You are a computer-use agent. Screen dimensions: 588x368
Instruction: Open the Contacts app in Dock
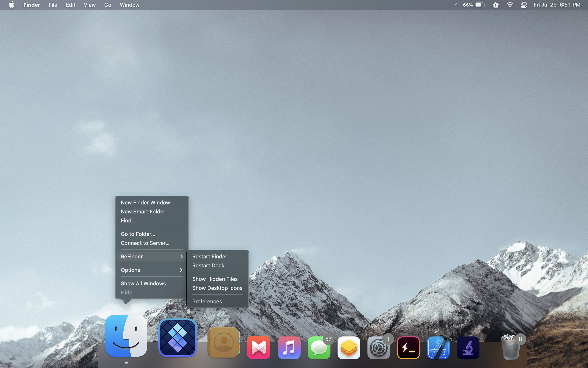[224, 342]
